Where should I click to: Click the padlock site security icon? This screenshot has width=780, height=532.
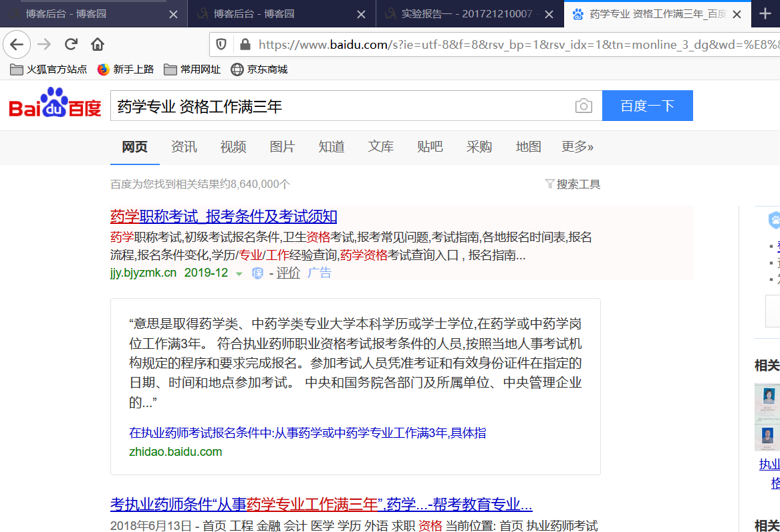click(x=245, y=45)
